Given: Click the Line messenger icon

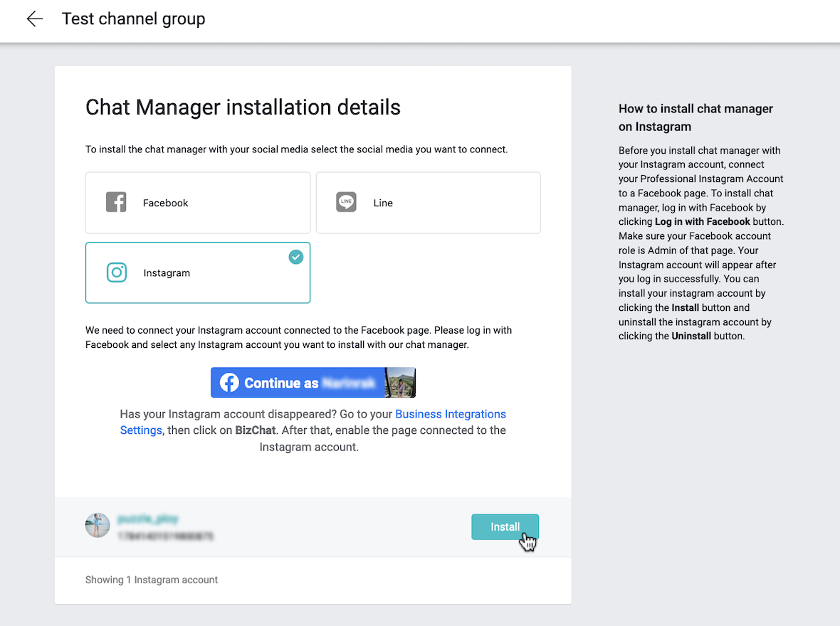Looking at the screenshot, I should (x=346, y=203).
